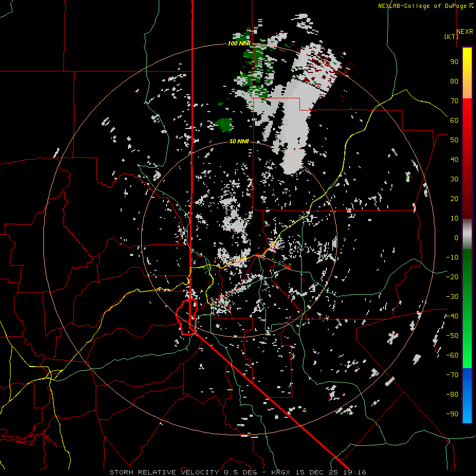Click the -10 value on velocity scale

tap(452, 258)
